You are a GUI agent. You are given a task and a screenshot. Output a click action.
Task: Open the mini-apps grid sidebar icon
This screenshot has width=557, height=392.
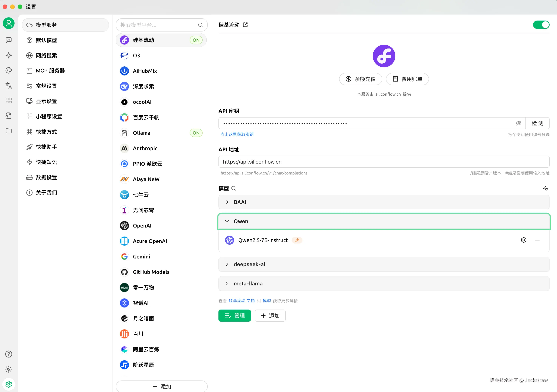tap(9, 101)
